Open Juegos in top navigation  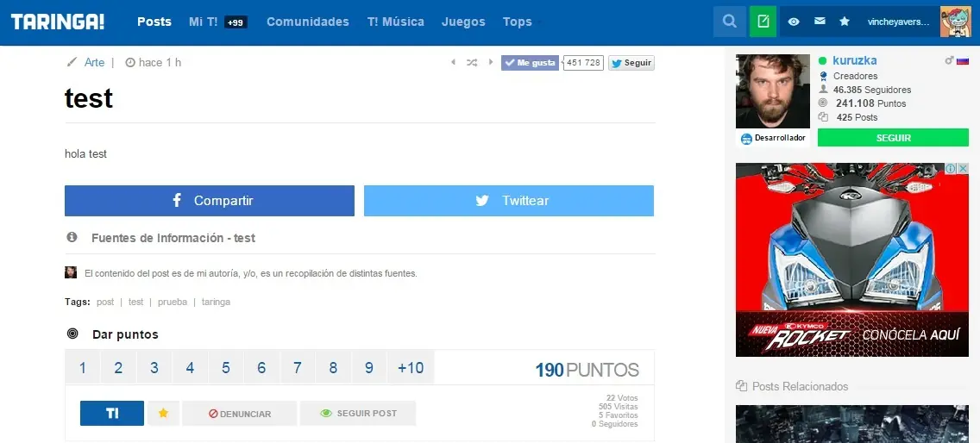(x=463, y=22)
